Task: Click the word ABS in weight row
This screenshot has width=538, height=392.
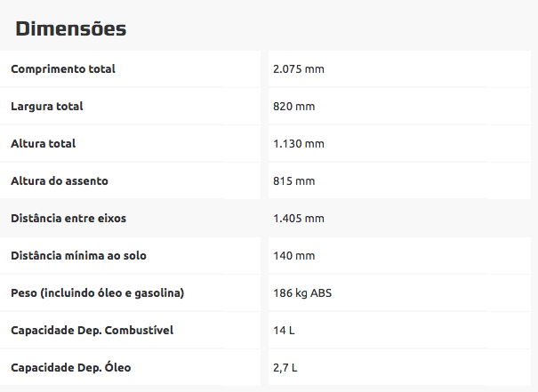Action: (322, 292)
